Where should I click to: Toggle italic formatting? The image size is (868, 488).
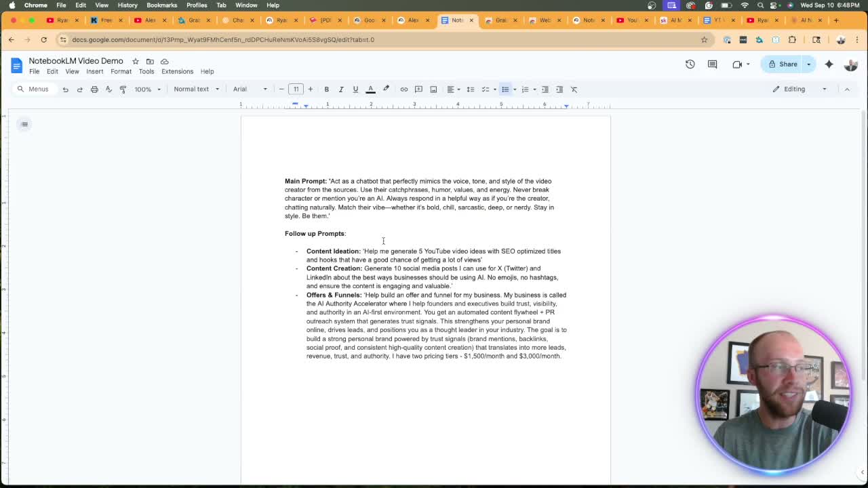click(340, 89)
